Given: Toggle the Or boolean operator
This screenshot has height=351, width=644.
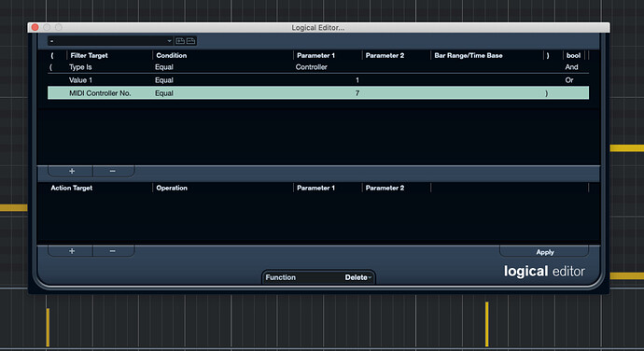Looking at the screenshot, I should pyautogui.click(x=568, y=80).
